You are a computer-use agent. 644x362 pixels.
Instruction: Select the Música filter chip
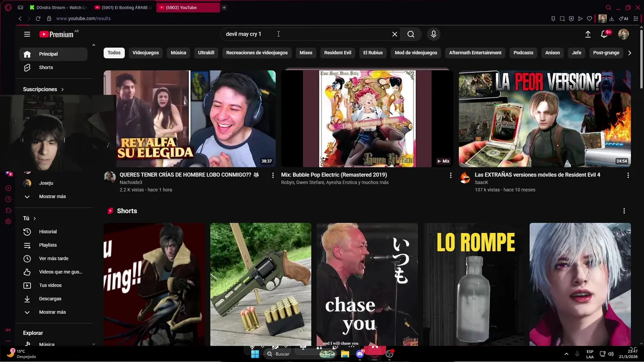point(178,53)
